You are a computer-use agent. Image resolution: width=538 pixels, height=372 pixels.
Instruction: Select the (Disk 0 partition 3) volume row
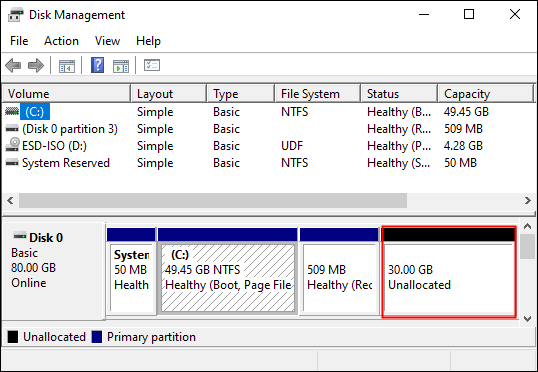click(x=269, y=129)
